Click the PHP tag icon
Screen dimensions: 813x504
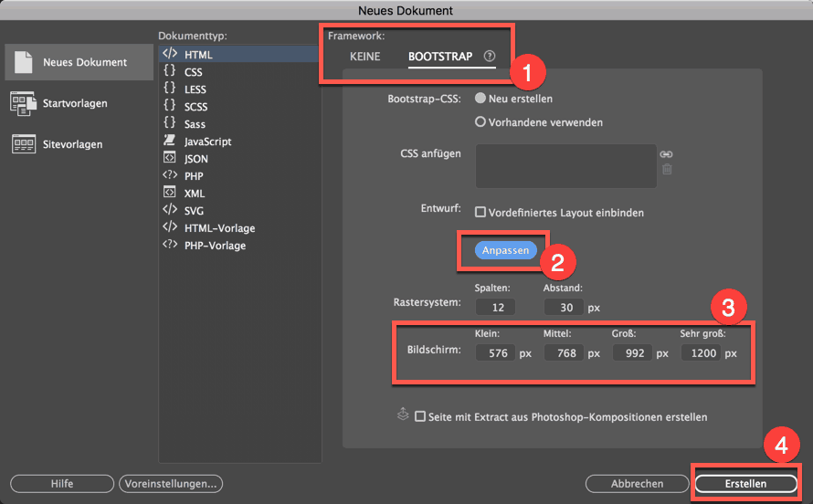(170, 174)
